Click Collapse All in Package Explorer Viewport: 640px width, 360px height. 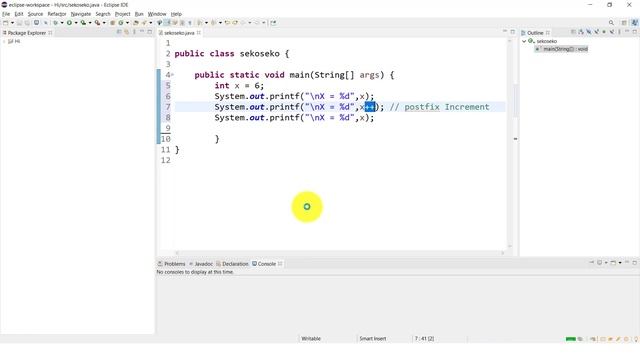pos(119,32)
